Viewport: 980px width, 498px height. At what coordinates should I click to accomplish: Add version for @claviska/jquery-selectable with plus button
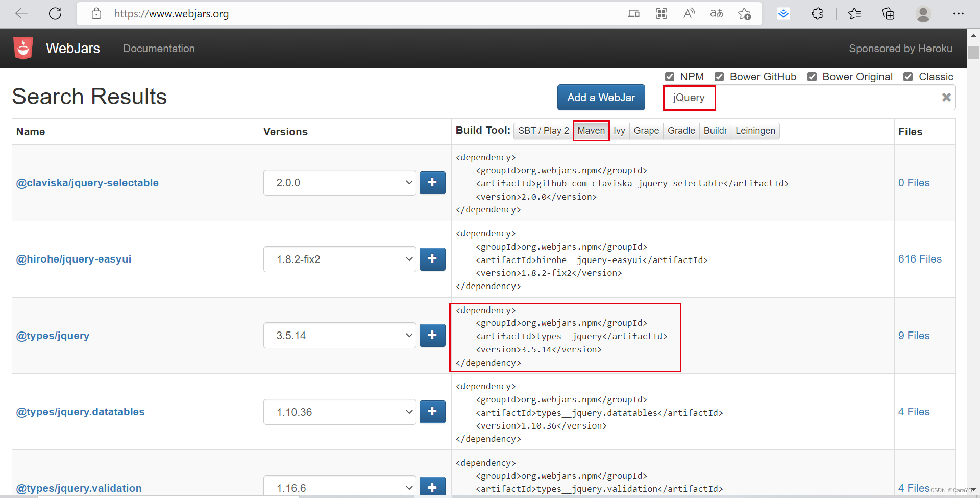[x=432, y=182]
